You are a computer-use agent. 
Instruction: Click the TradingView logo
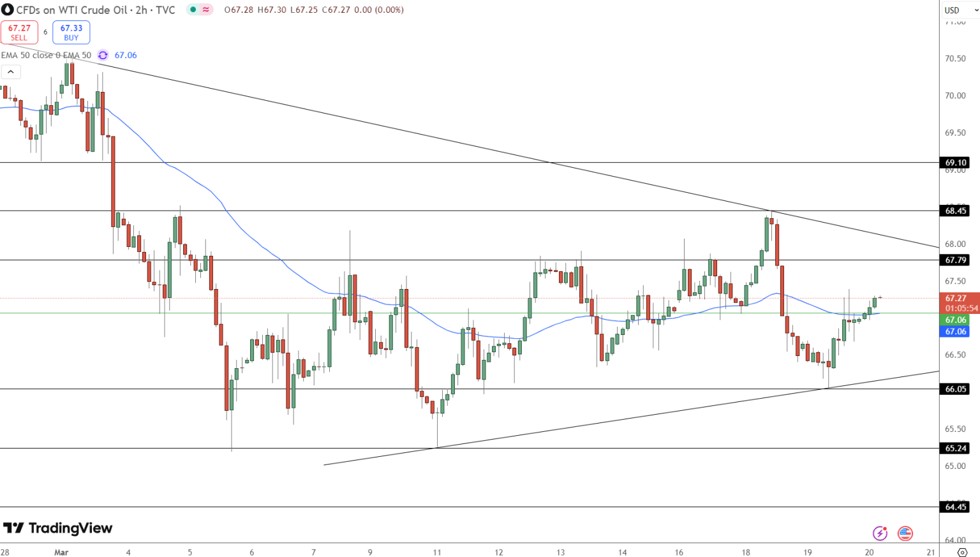(x=58, y=528)
